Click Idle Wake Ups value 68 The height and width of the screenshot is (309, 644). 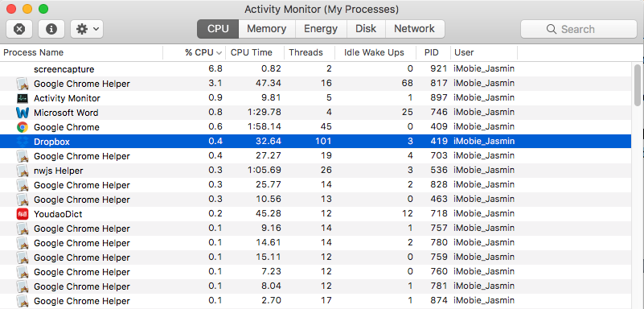pyautogui.click(x=408, y=84)
